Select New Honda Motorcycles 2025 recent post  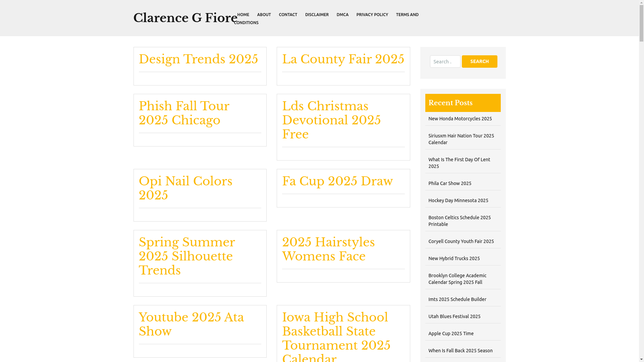pos(460,119)
